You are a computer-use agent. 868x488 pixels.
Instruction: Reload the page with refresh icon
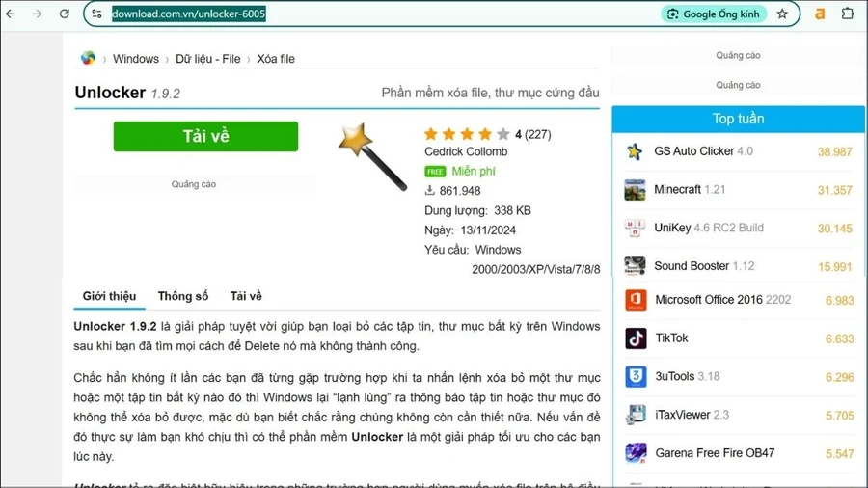tap(65, 14)
